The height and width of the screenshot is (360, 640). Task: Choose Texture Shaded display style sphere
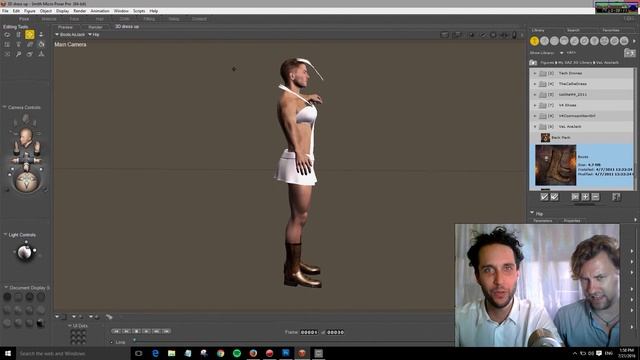pyautogui.click(x=40, y=323)
